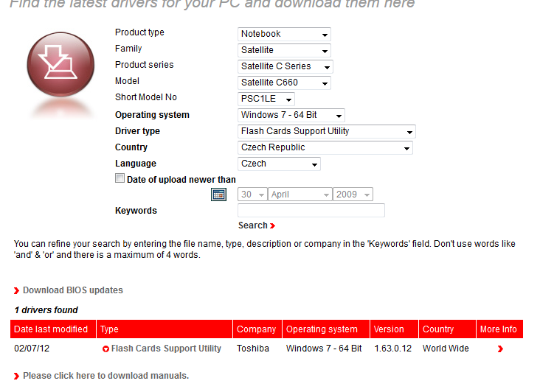Click the version cell 1.63.0.12
Viewport: 540px width, 392px height.
click(x=393, y=349)
